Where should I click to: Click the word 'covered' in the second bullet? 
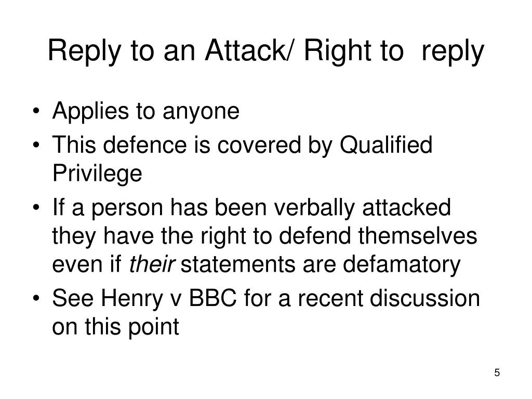pos(259,145)
